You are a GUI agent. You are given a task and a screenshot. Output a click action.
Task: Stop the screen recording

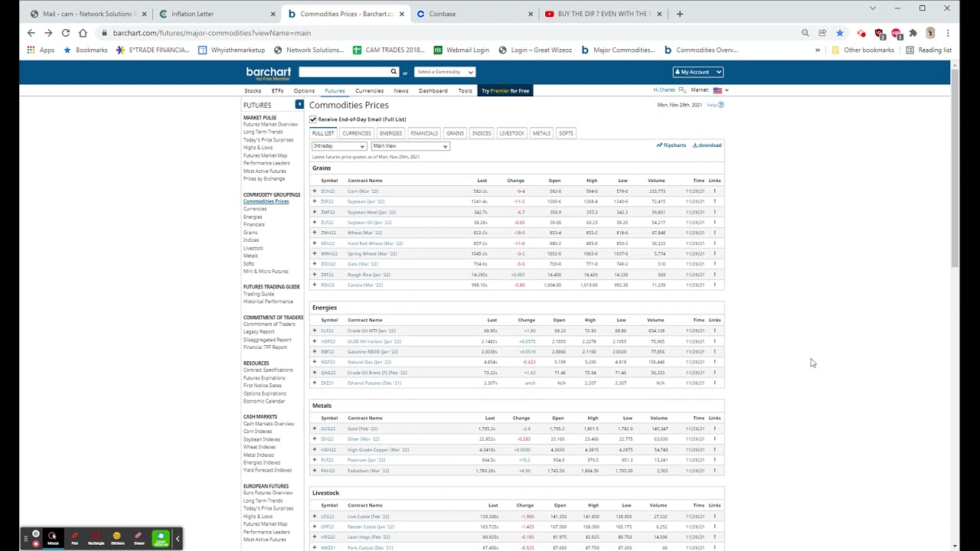click(x=36, y=544)
